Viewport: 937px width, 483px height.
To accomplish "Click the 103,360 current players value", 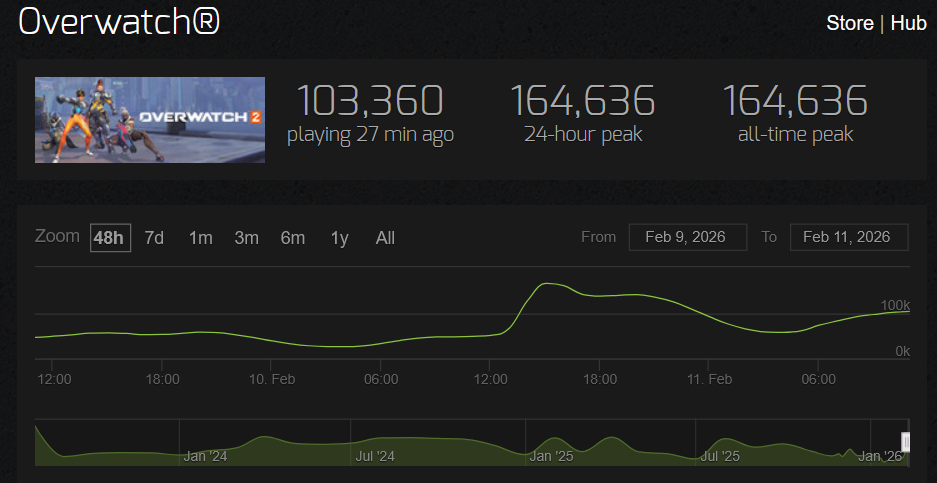I will point(370,100).
